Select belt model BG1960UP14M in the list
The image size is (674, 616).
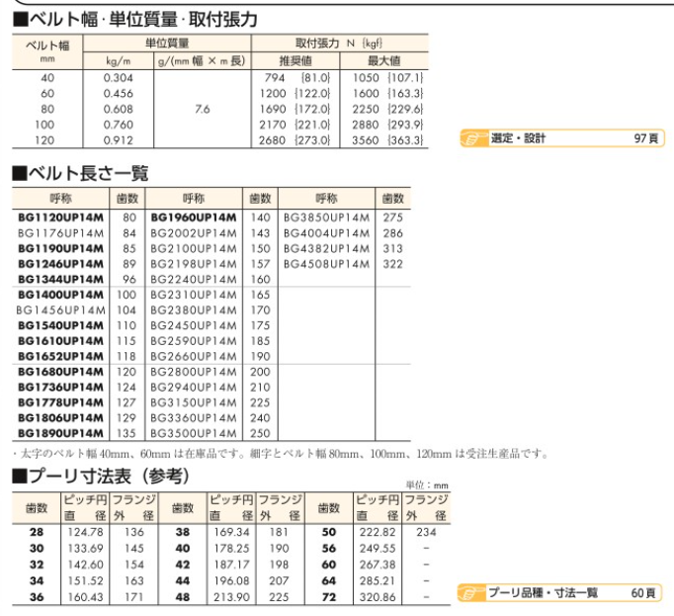point(194,218)
